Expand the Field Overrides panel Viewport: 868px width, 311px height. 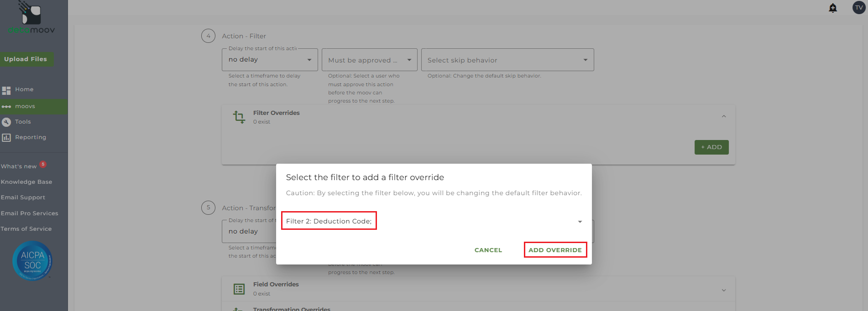click(x=724, y=290)
